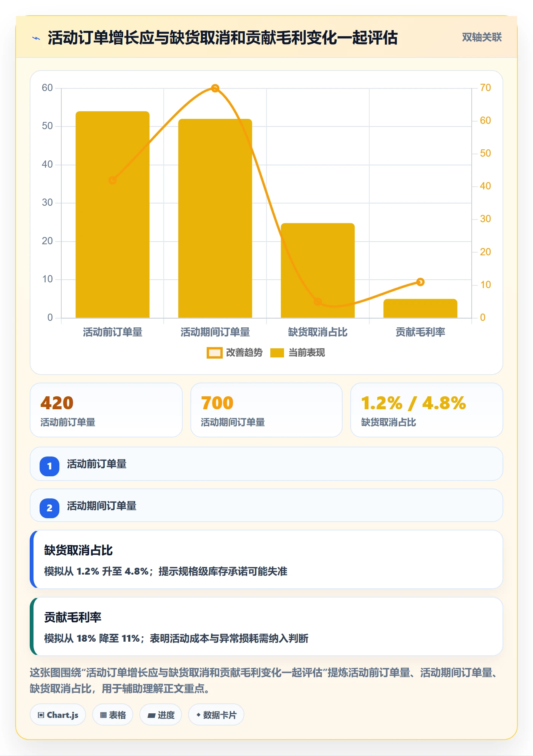The width and height of the screenshot is (533, 756).
Task: Click the square icon in the Chart.js chip
Action: point(41,715)
